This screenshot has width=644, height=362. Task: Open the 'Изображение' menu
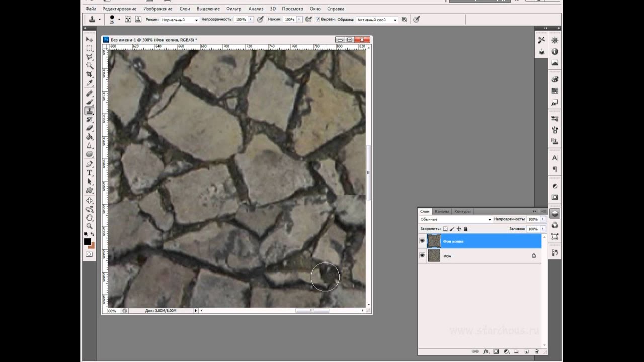[x=157, y=9]
